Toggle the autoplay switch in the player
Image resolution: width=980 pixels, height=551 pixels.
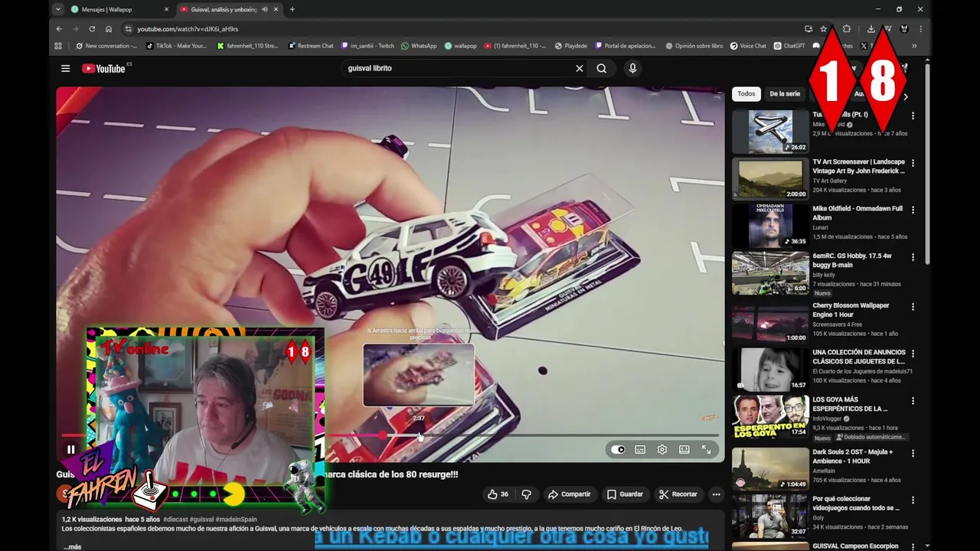618,450
